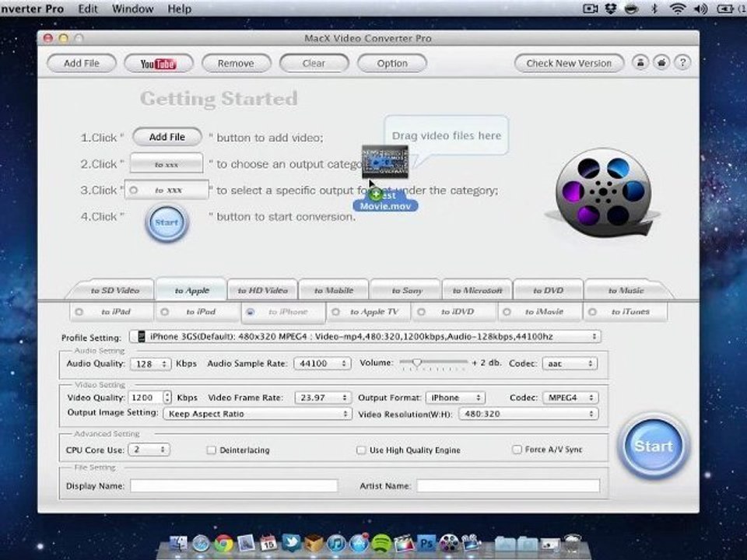This screenshot has width=747, height=560.
Task: Select the to iPad radio button
Action: (x=79, y=312)
